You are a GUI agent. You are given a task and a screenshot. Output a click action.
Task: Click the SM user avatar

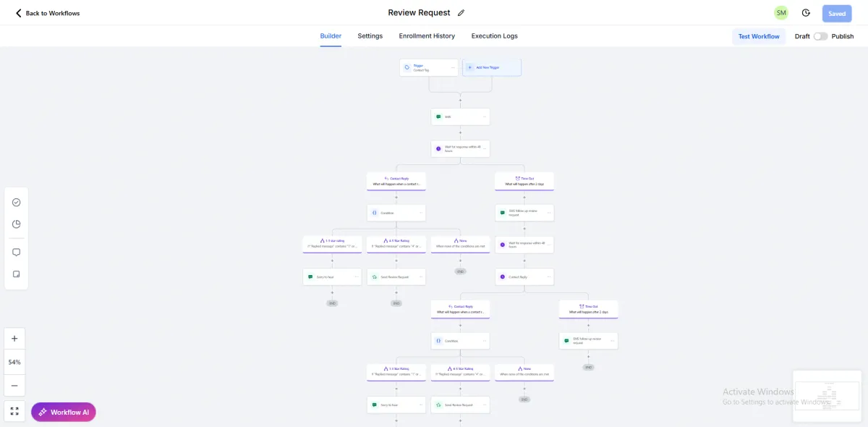point(781,13)
